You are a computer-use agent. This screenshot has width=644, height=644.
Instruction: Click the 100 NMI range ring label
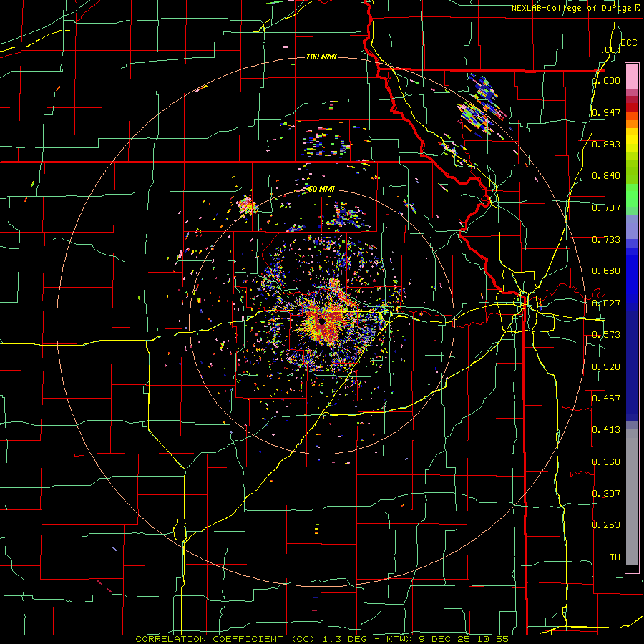321,57
